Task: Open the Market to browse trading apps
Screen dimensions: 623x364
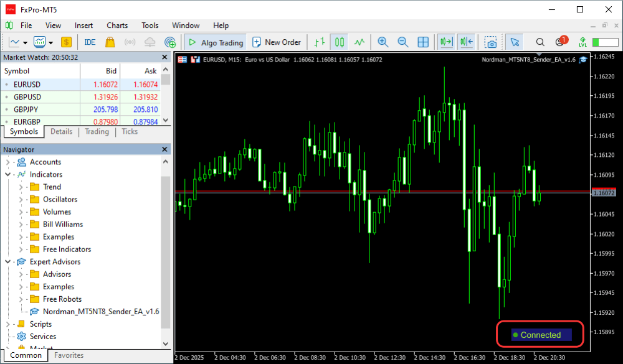Action: [110, 42]
